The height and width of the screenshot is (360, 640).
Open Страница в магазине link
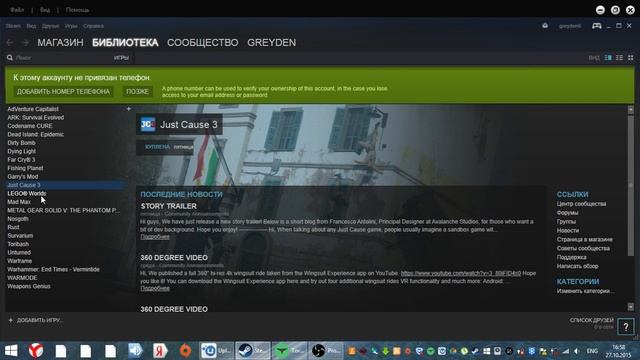[584, 240]
